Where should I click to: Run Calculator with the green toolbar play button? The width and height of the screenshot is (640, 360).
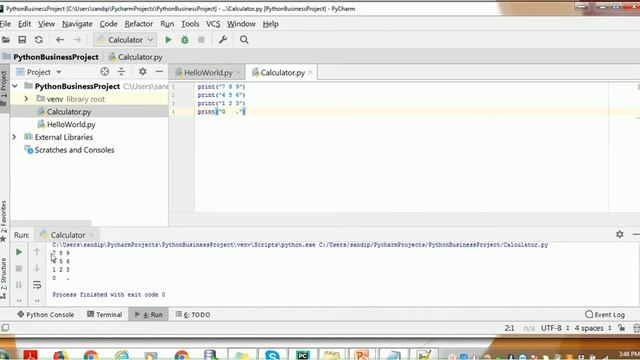pyautogui.click(x=168, y=40)
